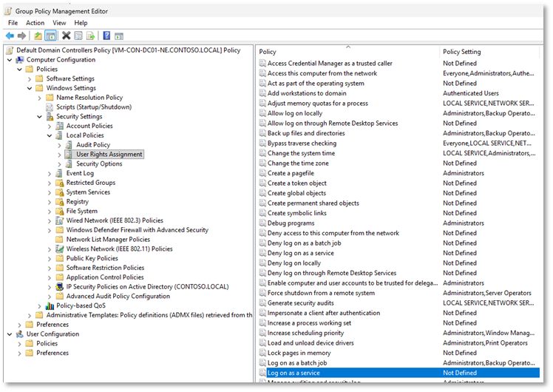This screenshot has height=392, width=553.
Task: Click the Up One Level folder icon
Action: point(38,36)
